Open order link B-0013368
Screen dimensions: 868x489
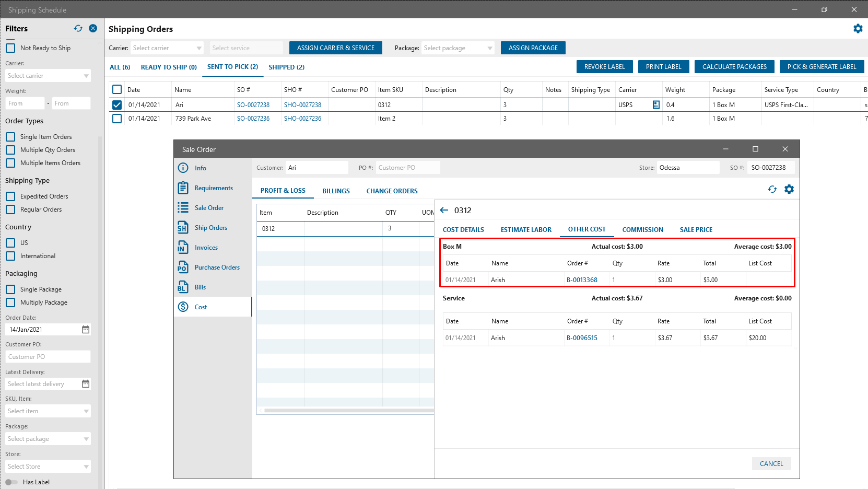tap(582, 280)
